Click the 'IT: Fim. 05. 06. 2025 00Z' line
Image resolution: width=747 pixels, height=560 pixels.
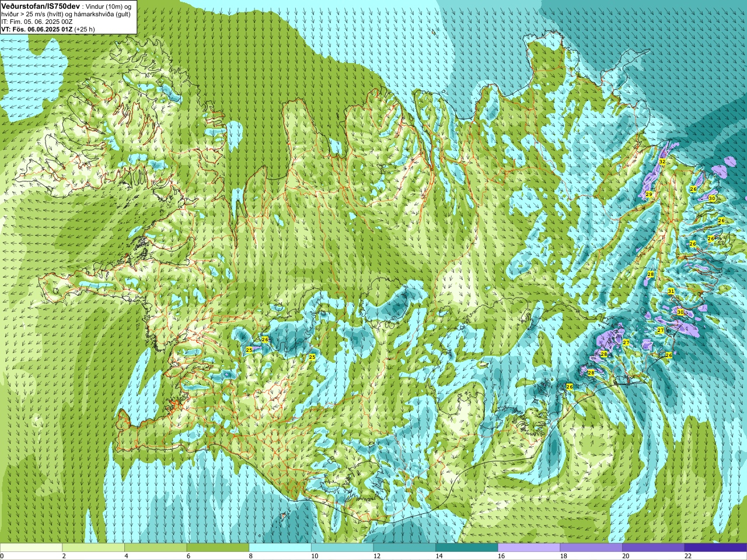[37, 22]
